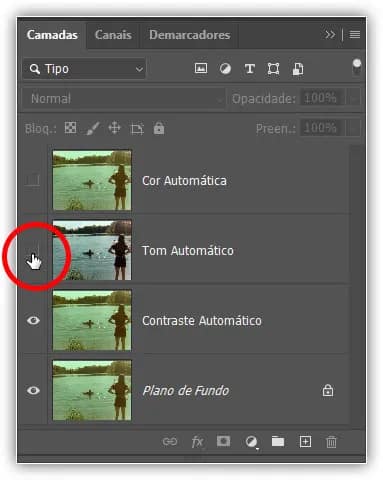Image resolution: width=383 pixels, height=480 pixels.
Task: Filter by shape layers icon
Action: click(x=273, y=69)
